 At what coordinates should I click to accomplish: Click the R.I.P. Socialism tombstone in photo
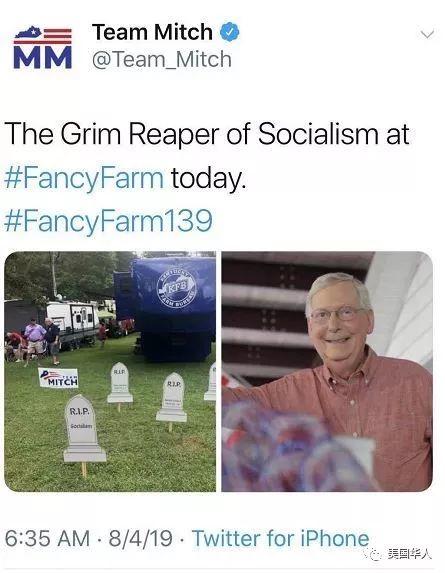point(84,429)
